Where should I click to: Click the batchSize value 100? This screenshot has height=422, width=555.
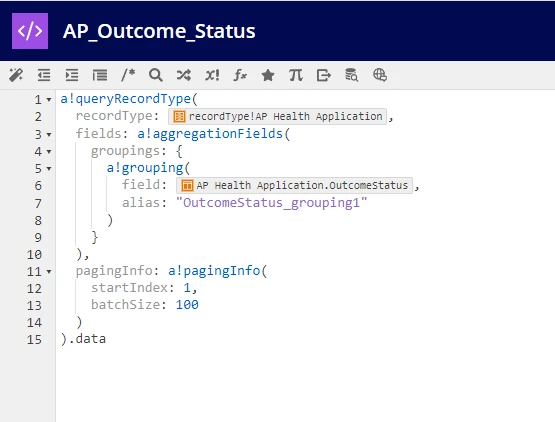coord(187,305)
